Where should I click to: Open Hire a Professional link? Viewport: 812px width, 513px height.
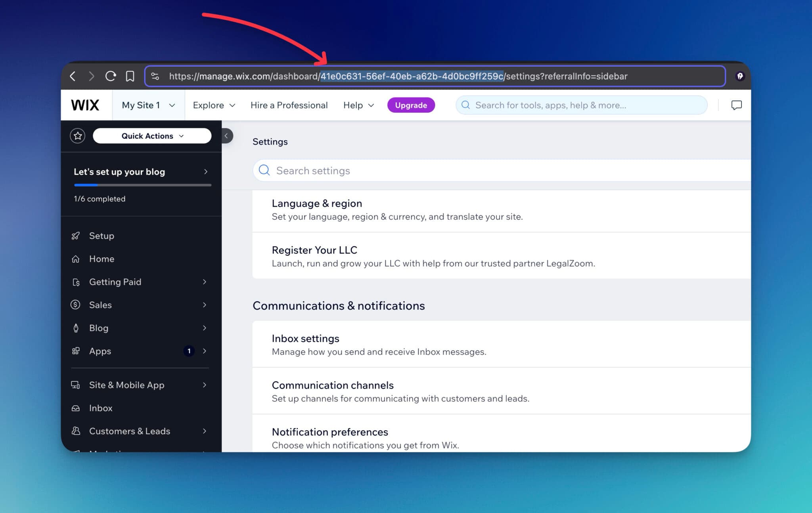pyautogui.click(x=289, y=105)
